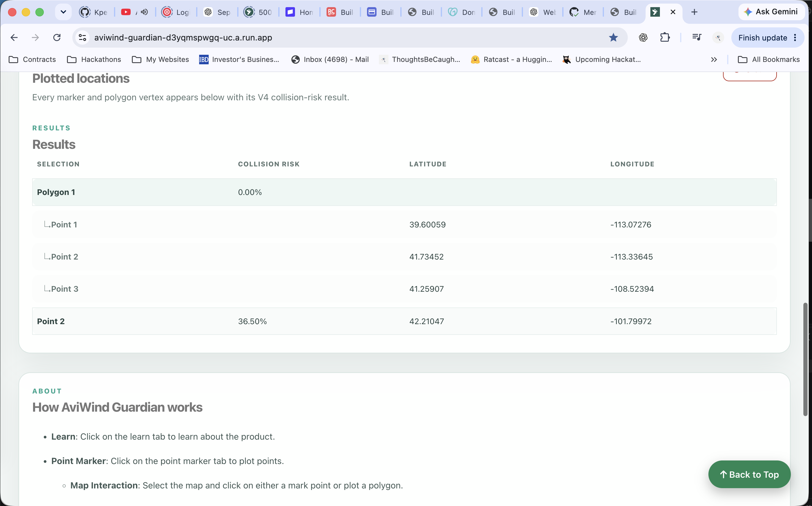Click longitude value -101.79972

(x=631, y=321)
